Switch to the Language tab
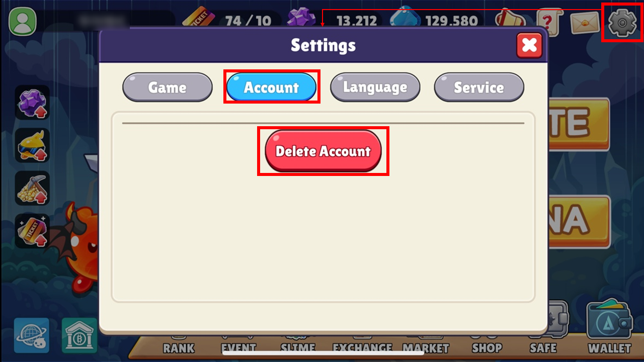 [375, 87]
